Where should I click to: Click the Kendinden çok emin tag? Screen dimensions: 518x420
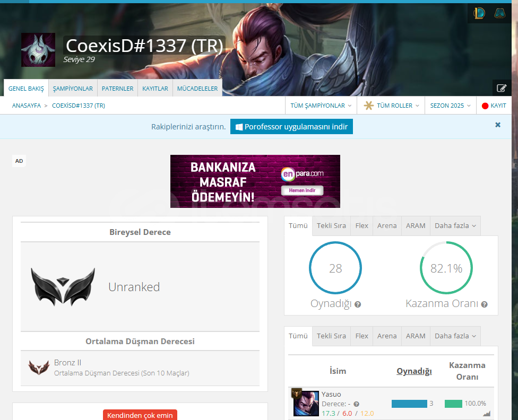(x=140, y=415)
